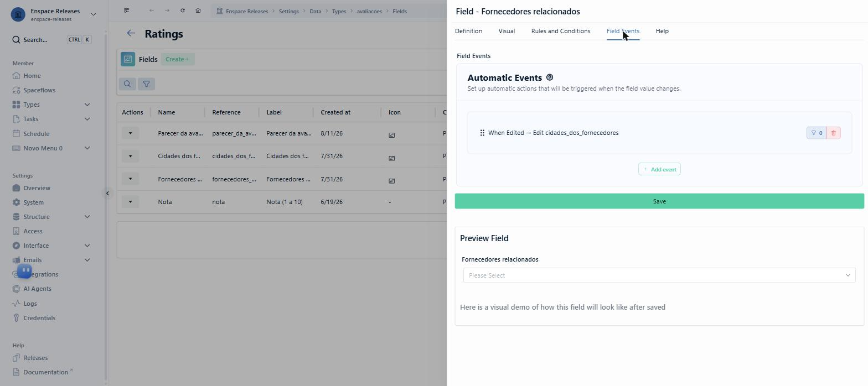This screenshot has width=868, height=386.
Task: Switch to the Definition tab
Action: tap(468, 31)
